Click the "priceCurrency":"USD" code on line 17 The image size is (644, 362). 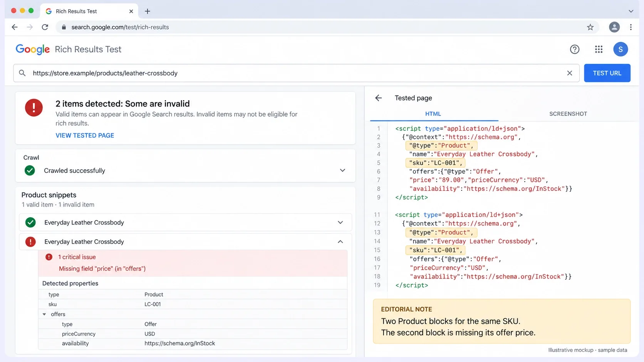pos(448,268)
